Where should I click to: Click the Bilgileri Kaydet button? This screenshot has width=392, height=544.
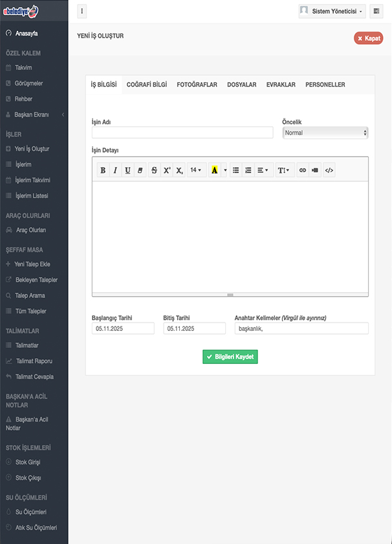(230, 357)
